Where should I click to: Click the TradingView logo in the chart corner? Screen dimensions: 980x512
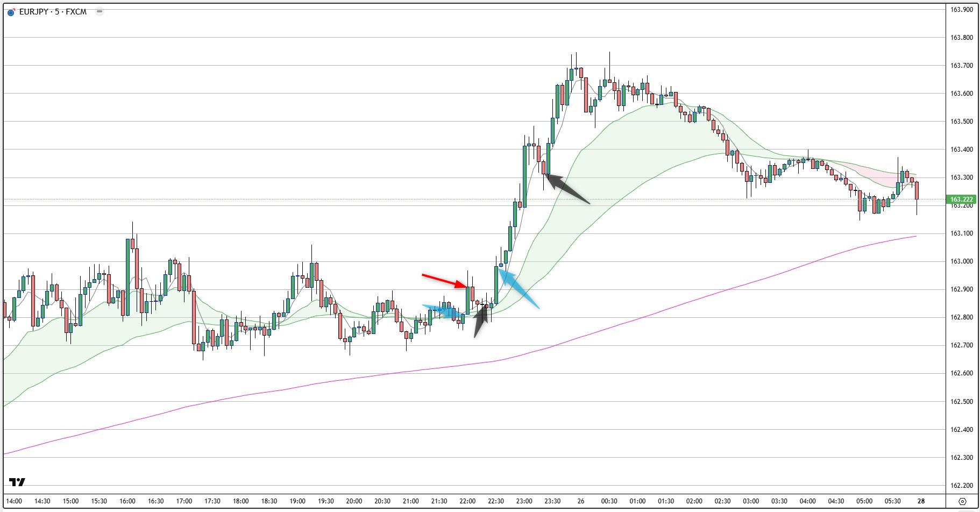click(x=17, y=482)
